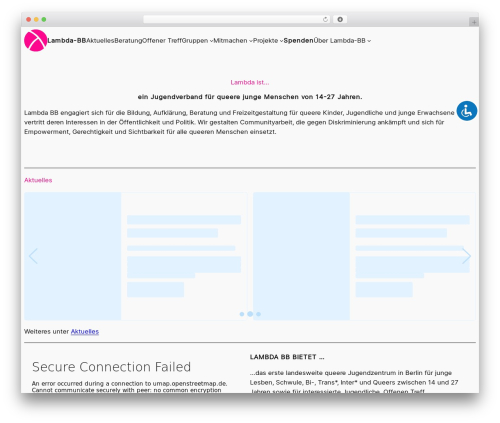Reload the page via refresh icon
The height and width of the screenshot is (423, 500).
click(x=325, y=20)
